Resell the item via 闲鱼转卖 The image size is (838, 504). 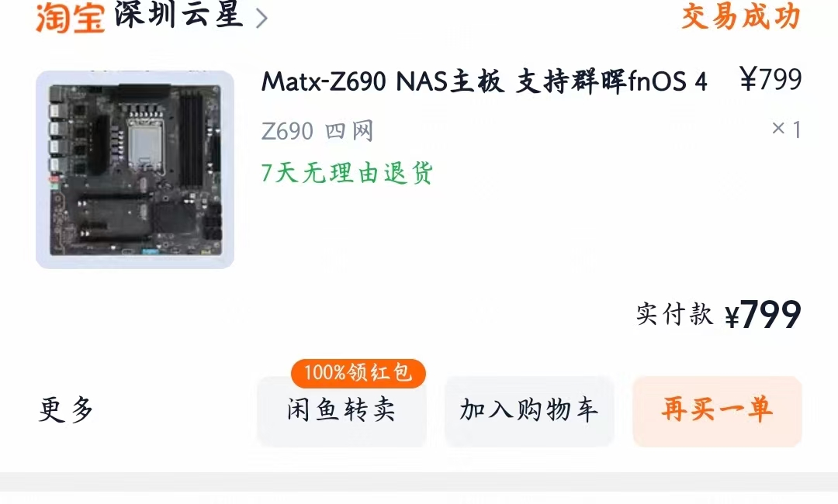(341, 411)
